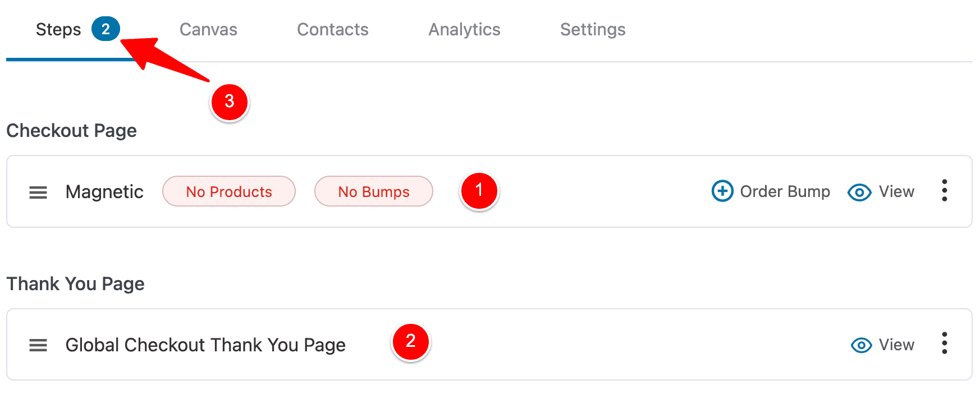This screenshot has width=980, height=394.
Task: Click the eye icon in the Thank You Page row
Action: pos(862,345)
